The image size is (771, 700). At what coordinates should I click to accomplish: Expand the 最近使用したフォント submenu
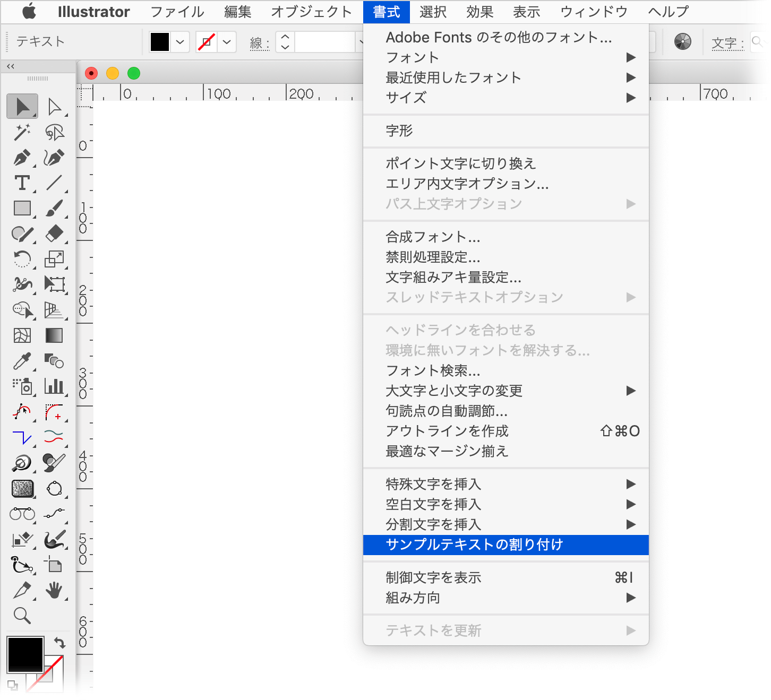(x=506, y=77)
